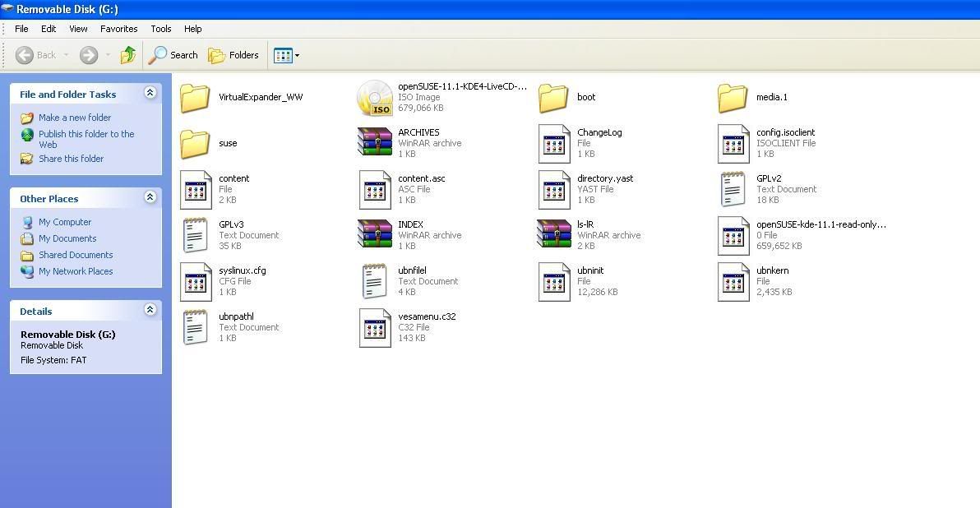This screenshot has height=508, width=980.
Task: Click Make a new folder link
Action: coord(75,118)
